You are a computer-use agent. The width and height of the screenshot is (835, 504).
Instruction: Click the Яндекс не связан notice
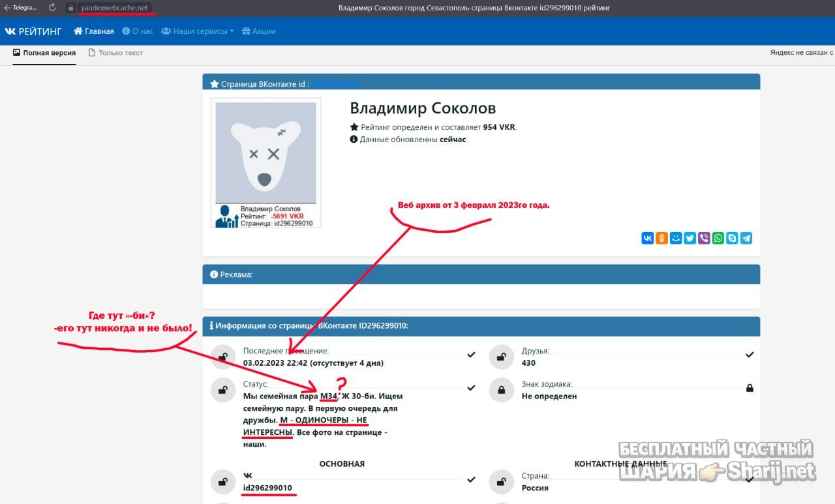pos(802,53)
